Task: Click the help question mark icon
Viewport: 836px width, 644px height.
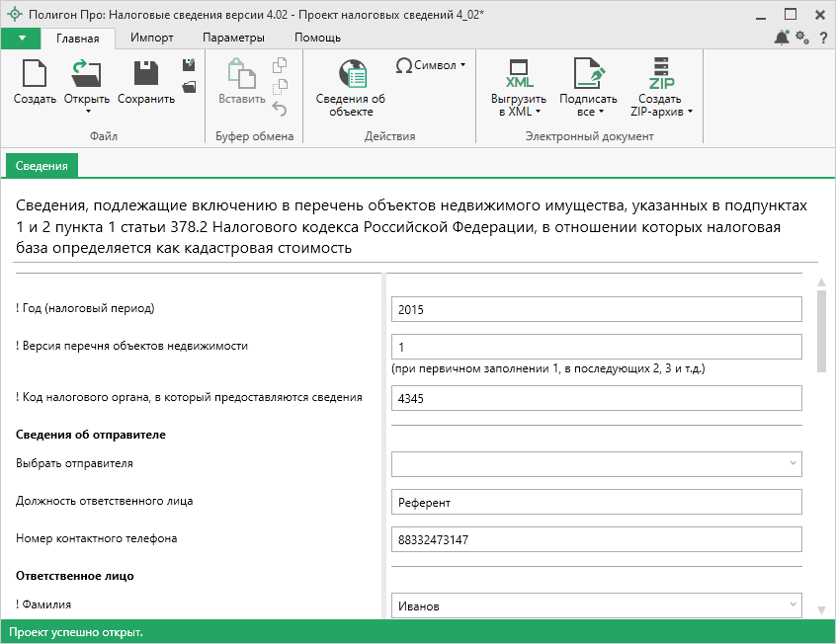Action: pos(820,38)
